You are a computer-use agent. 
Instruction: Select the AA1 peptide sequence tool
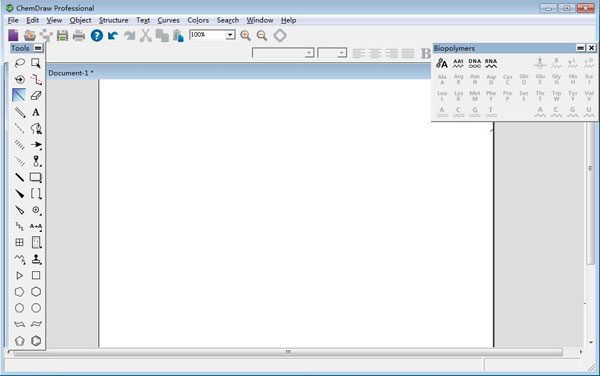point(458,63)
